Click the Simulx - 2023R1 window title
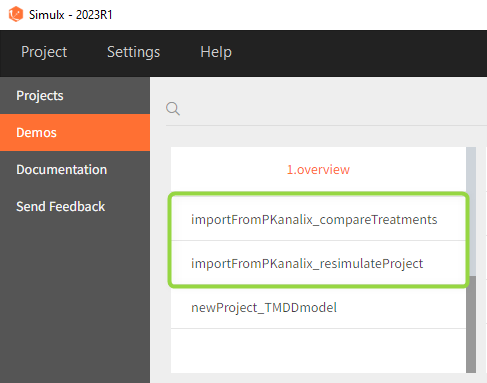The height and width of the screenshot is (383, 487). 71,15
